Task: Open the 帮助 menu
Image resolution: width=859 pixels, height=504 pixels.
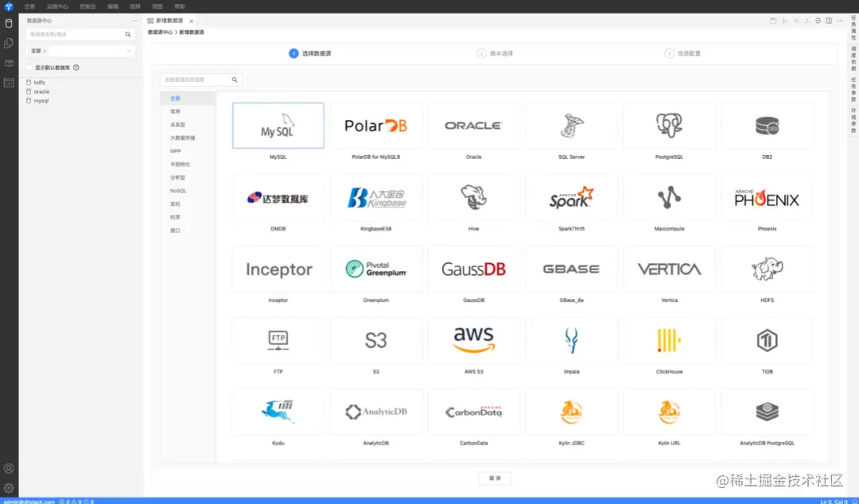Action: point(180,6)
